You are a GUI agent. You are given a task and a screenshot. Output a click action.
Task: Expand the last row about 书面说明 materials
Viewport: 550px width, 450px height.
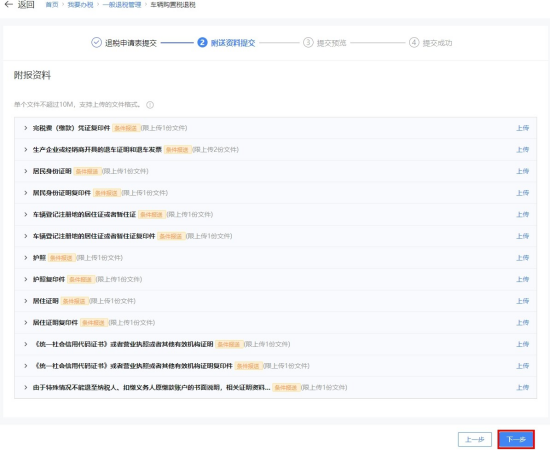pyautogui.click(x=26, y=388)
